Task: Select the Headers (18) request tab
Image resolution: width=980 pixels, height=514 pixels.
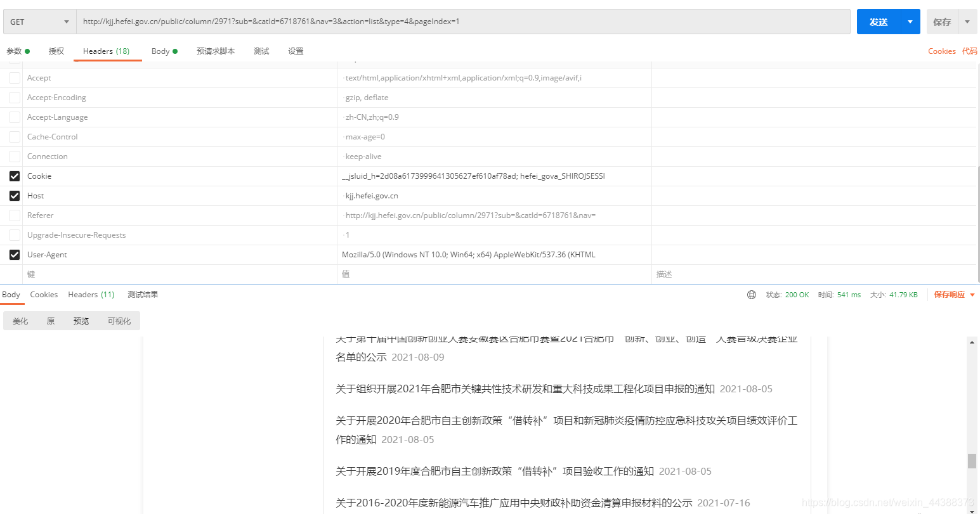Action: pos(107,51)
